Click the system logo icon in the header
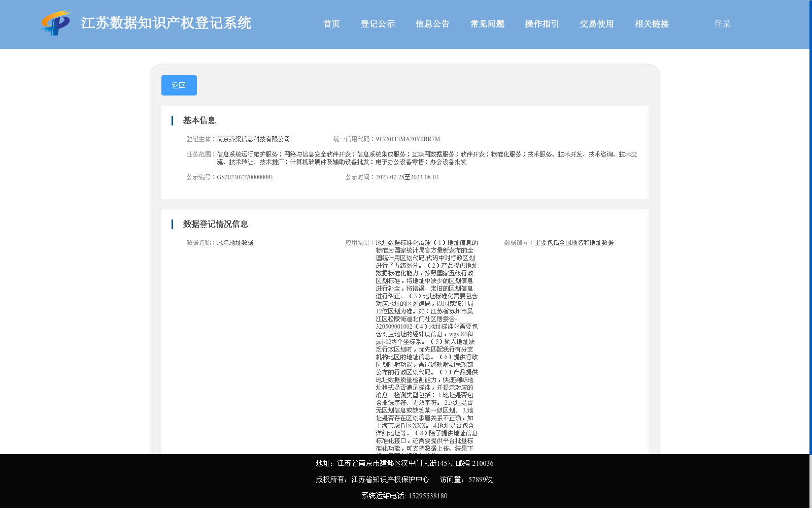The height and width of the screenshot is (508, 812). click(x=56, y=23)
